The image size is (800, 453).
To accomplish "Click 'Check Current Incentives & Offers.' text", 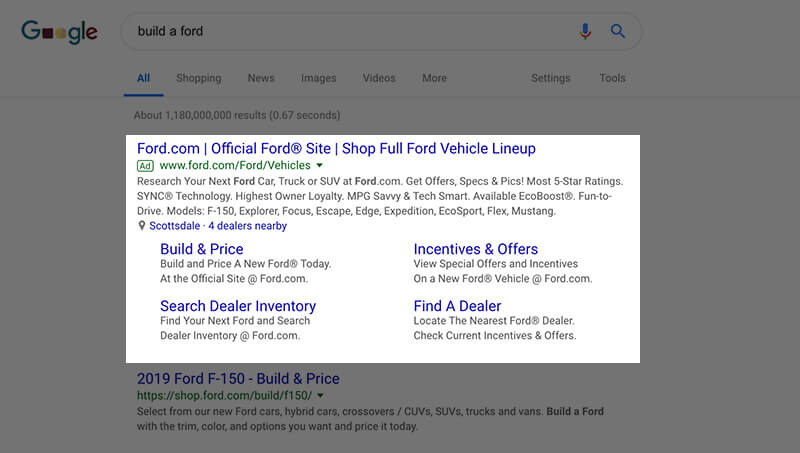I will point(494,336).
